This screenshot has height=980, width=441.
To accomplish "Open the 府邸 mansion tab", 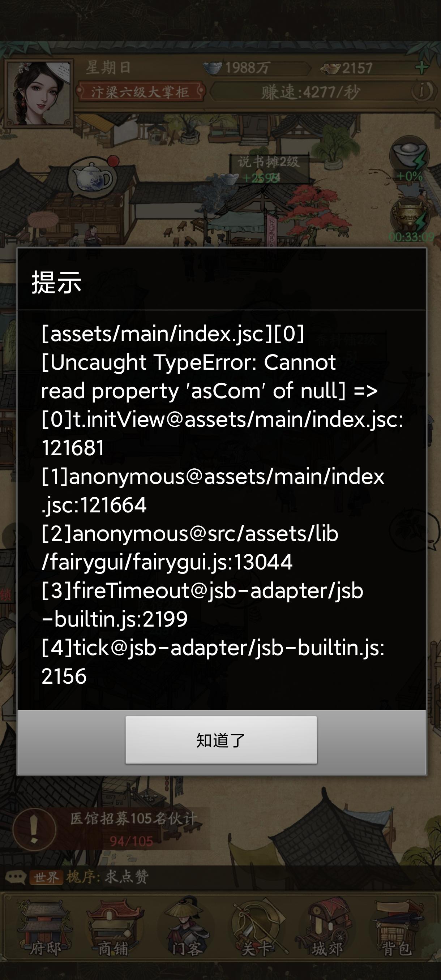I will 45,929.
